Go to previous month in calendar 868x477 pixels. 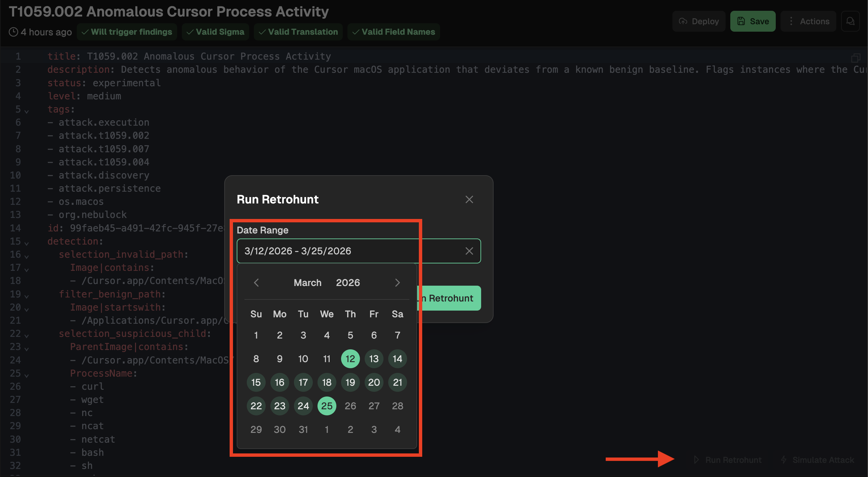[x=256, y=283]
